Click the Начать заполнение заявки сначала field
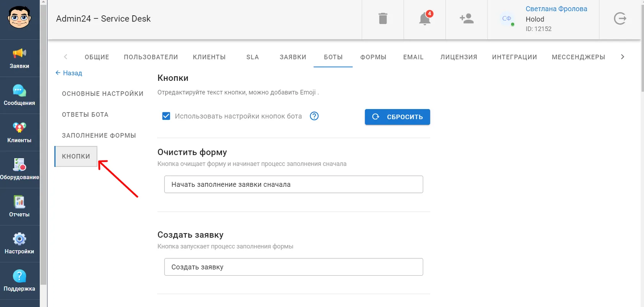 [294, 184]
